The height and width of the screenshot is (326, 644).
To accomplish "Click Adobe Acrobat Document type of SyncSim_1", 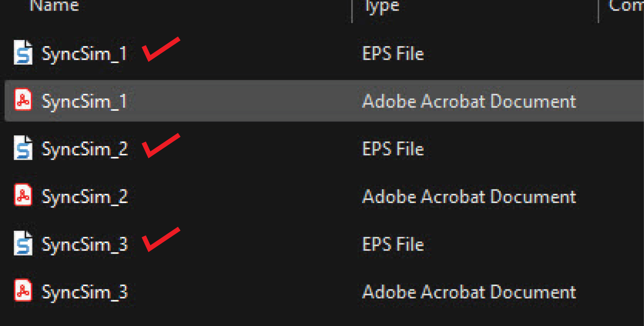I will [469, 101].
